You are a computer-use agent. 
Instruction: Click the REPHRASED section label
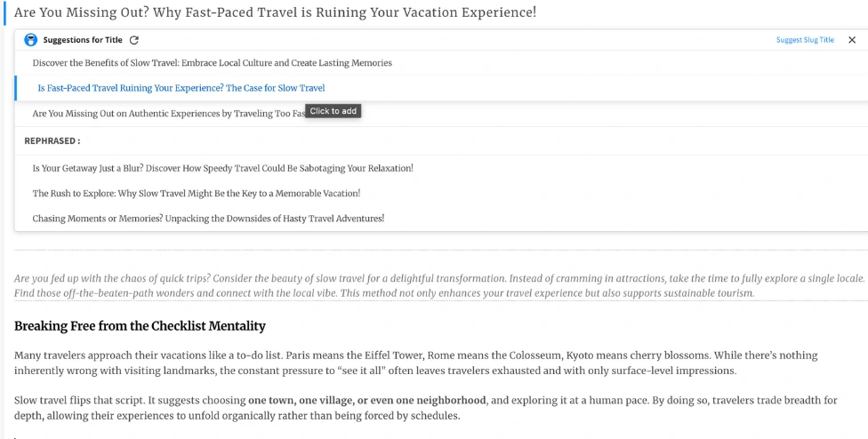(x=52, y=141)
